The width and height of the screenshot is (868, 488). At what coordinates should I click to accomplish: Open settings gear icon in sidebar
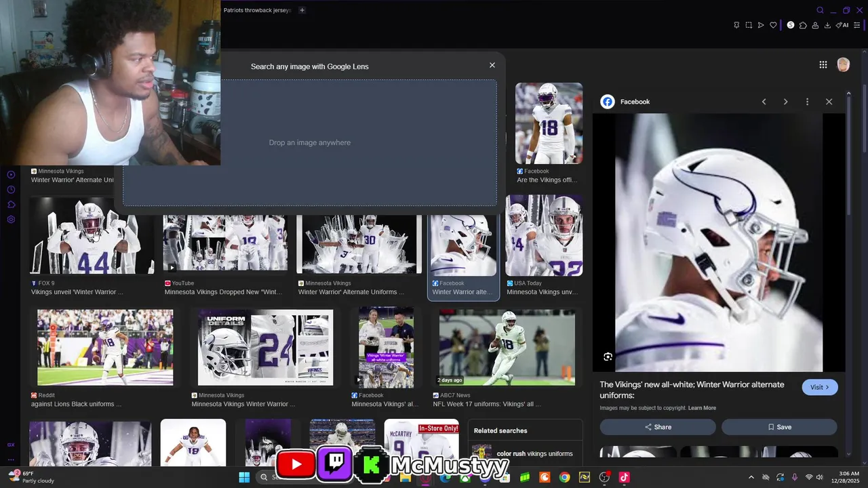pyautogui.click(x=11, y=220)
